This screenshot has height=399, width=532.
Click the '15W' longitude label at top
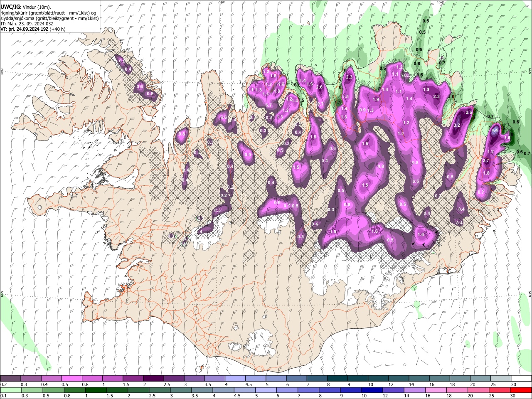click(440, 2)
